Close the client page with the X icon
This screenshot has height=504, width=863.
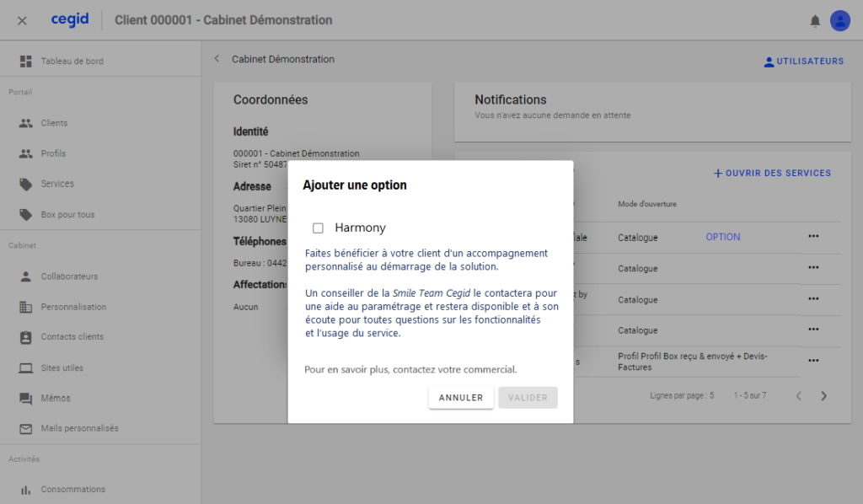22,20
